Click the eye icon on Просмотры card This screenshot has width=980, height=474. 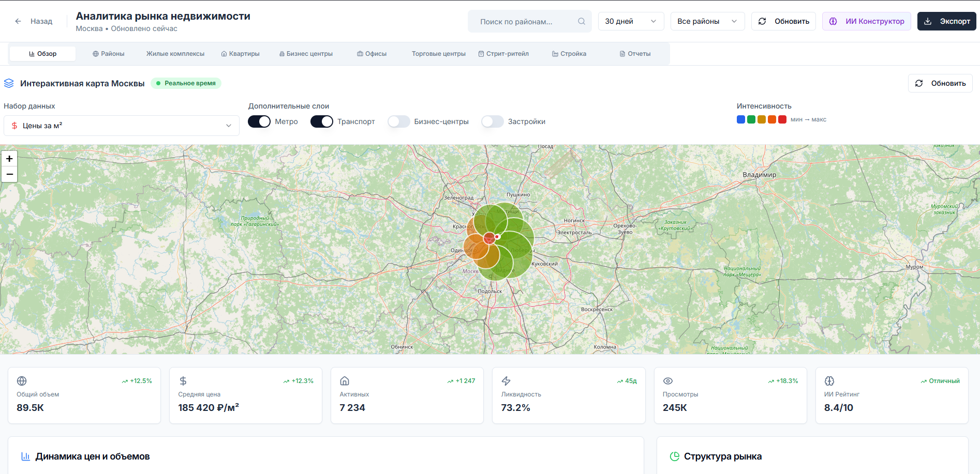point(668,381)
